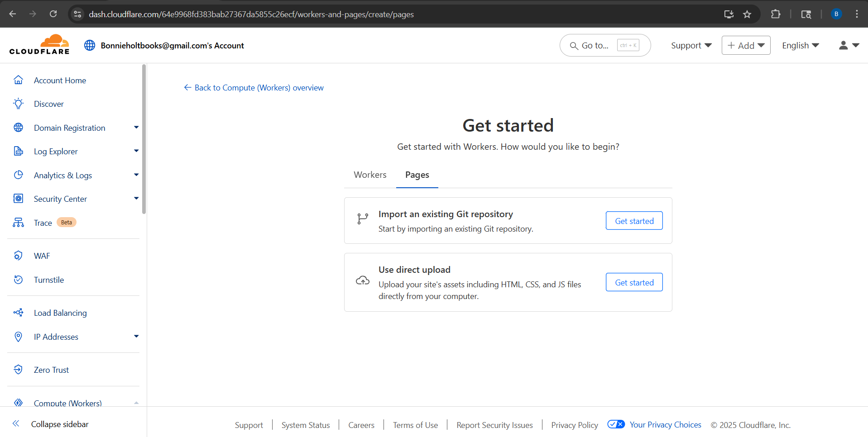The width and height of the screenshot is (868, 437).
Task: Open the English language dropdown
Action: 800,45
